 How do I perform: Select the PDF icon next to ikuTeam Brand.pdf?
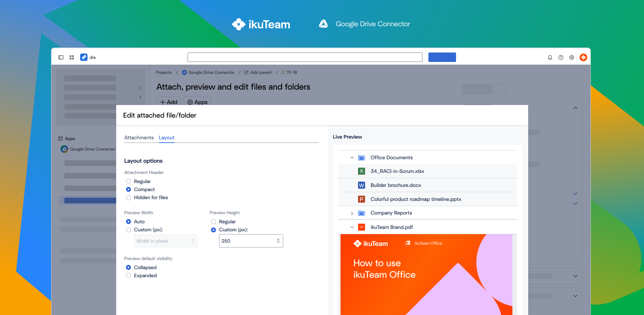pyautogui.click(x=362, y=227)
